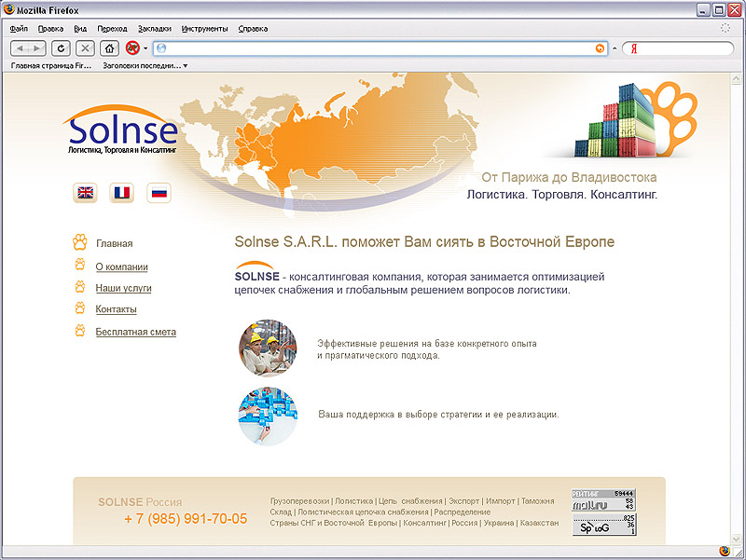Click the mail.ru rating counter badge

tap(603, 500)
